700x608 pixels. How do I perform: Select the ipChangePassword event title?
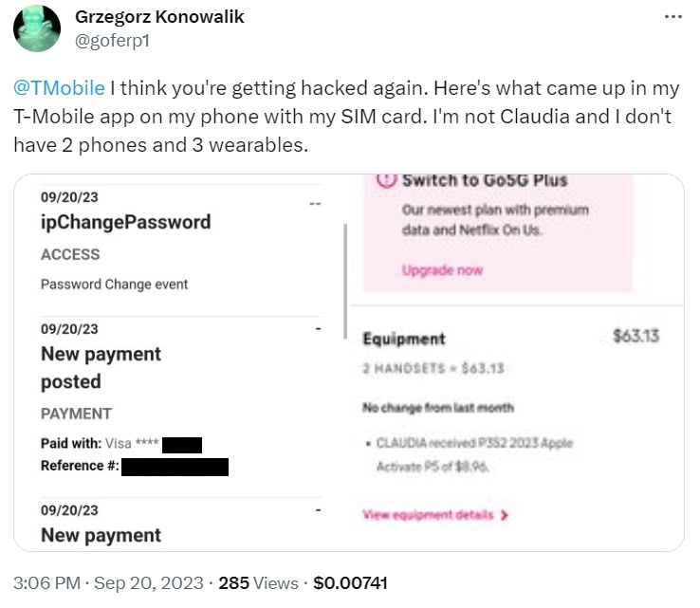(x=125, y=222)
